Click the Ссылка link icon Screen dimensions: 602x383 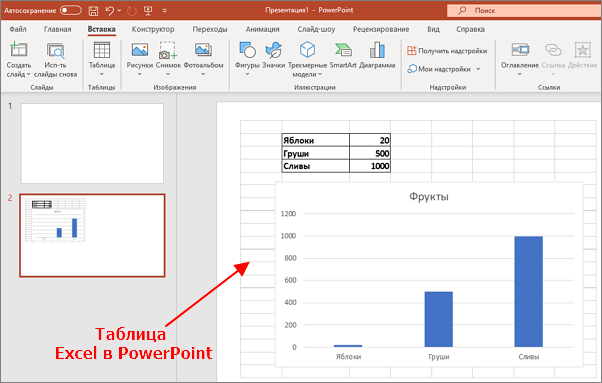click(553, 50)
